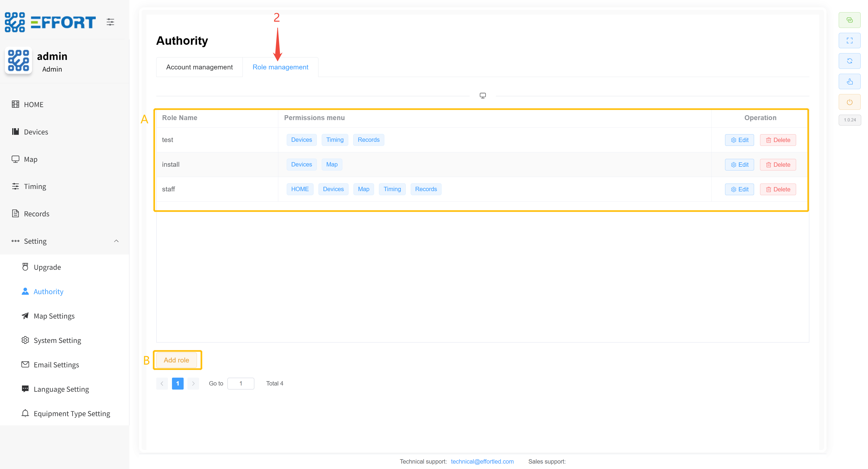Open technical@effortled.com support link
The height and width of the screenshot is (469, 868).
click(482, 461)
